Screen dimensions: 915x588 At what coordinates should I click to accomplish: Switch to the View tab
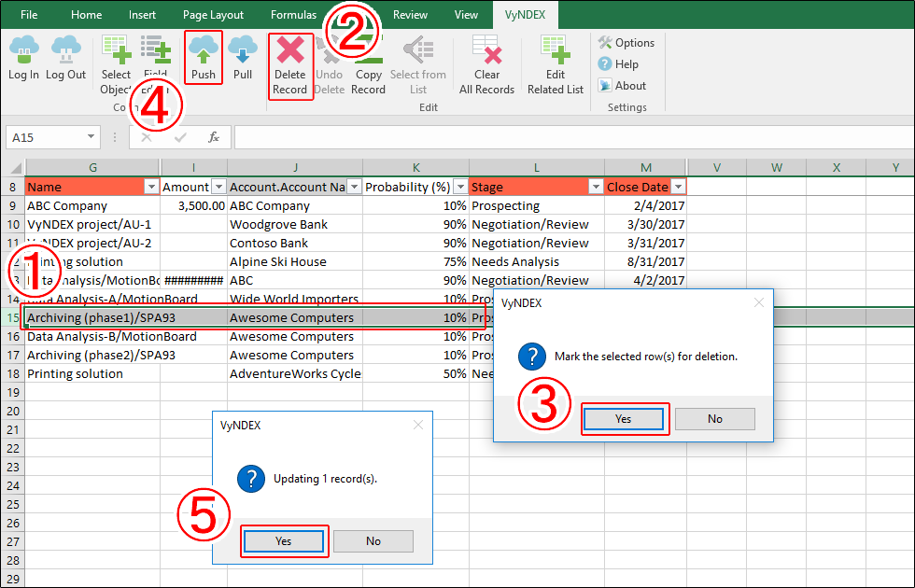[x=466, y=15]
